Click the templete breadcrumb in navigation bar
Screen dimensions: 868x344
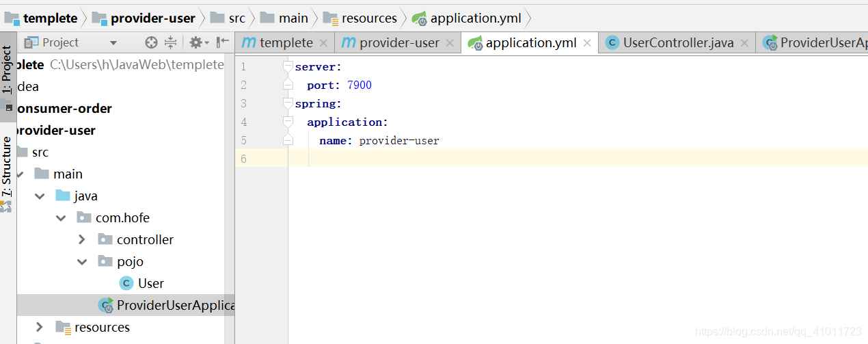tap(42, 18)
